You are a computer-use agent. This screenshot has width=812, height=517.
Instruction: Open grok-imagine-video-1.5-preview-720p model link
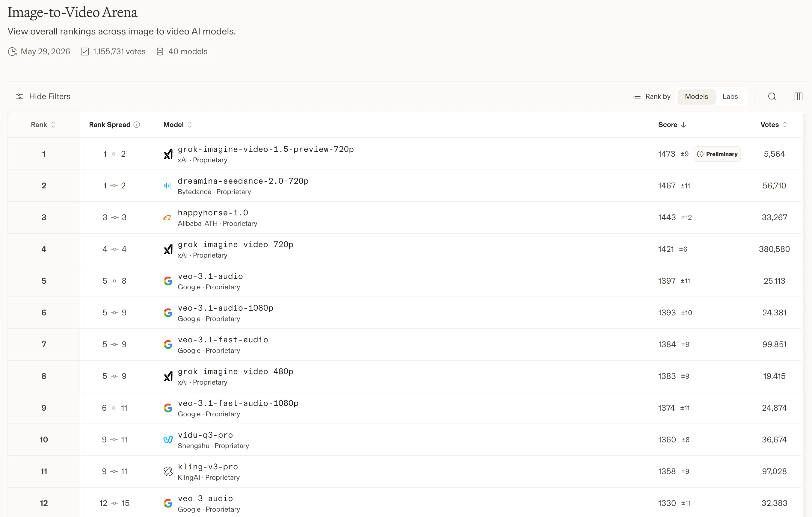(266, 149)
